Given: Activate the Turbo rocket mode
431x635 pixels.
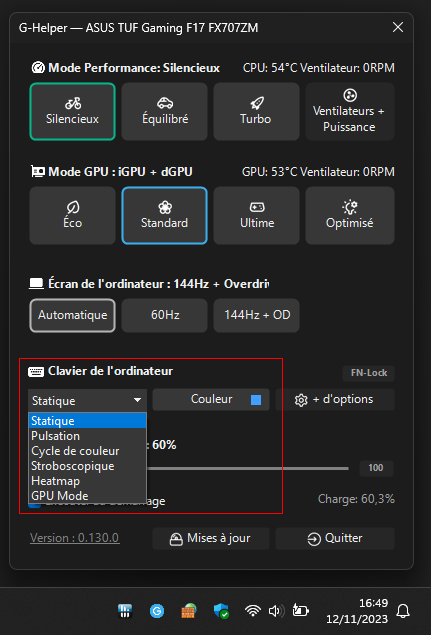Looking at the screenshot, I should 256,111.
